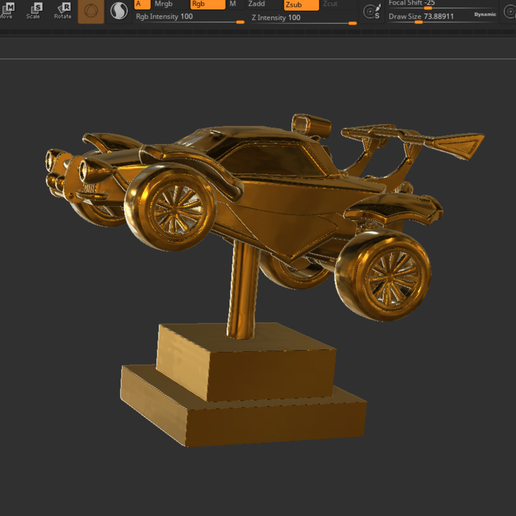Enable the M material mode
This screenshot has width=516, height=516.
(233, 4)
